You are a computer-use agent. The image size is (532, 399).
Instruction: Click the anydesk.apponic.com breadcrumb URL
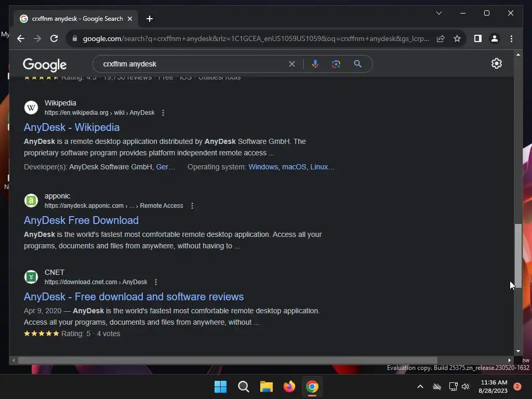pos(114,206)
